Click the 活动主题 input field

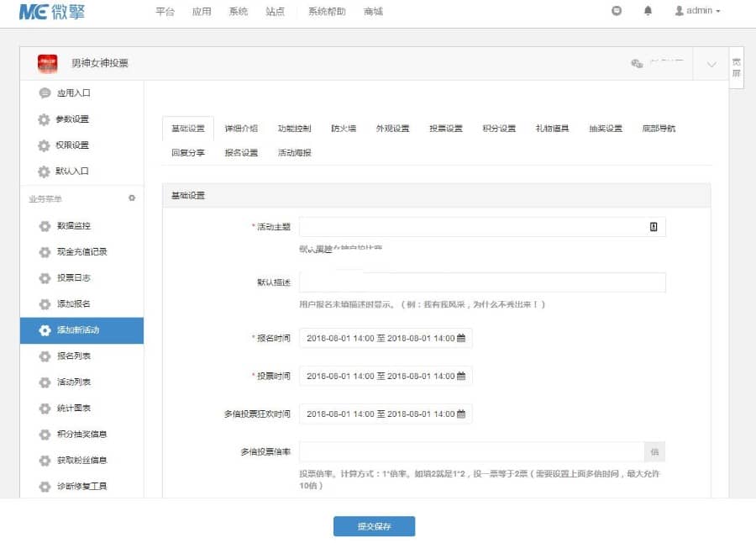(470, 225)
